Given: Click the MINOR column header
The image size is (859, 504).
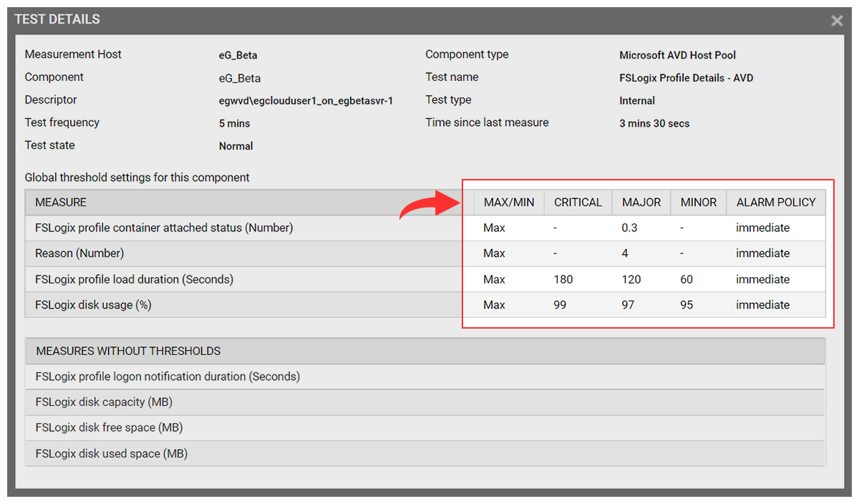Looking at the screenshot, I should (x=699, y=203).
